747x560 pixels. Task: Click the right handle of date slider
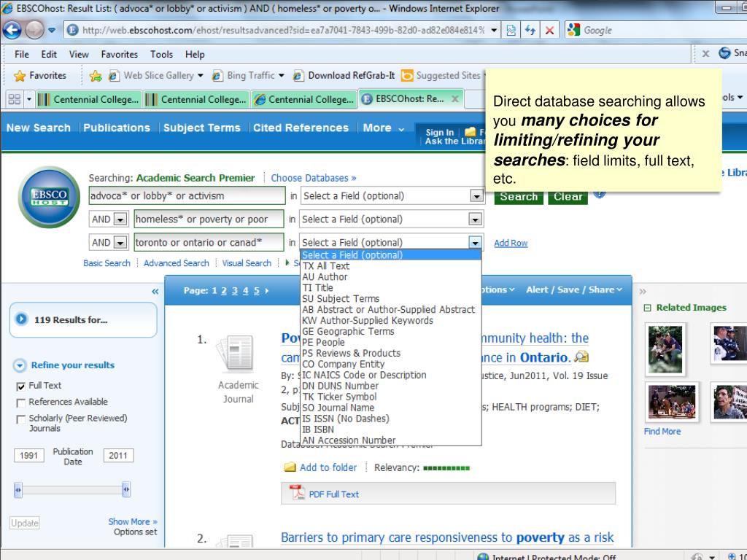coord(126,489)
